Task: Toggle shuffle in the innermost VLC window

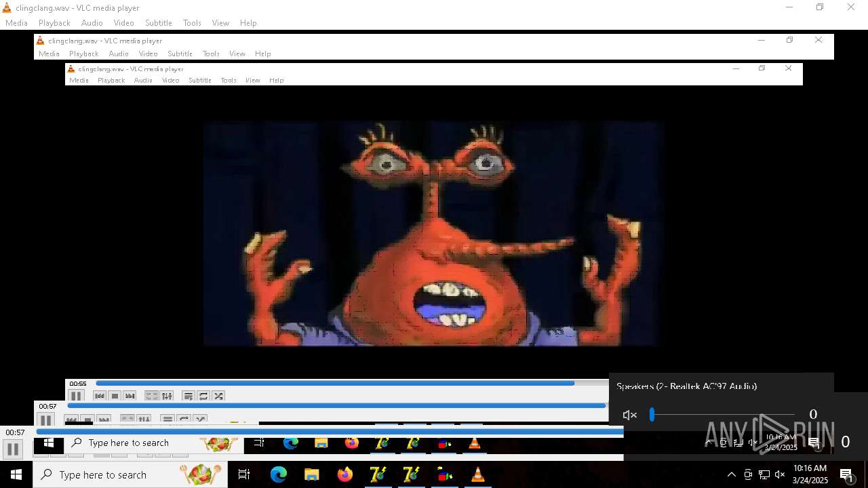Action: [218, 396]
